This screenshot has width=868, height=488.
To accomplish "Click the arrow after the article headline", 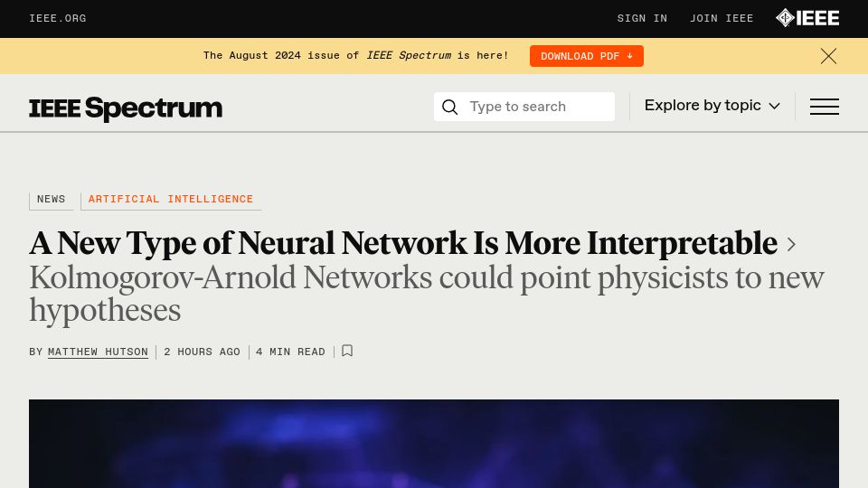I will click(x=792, y=244).
